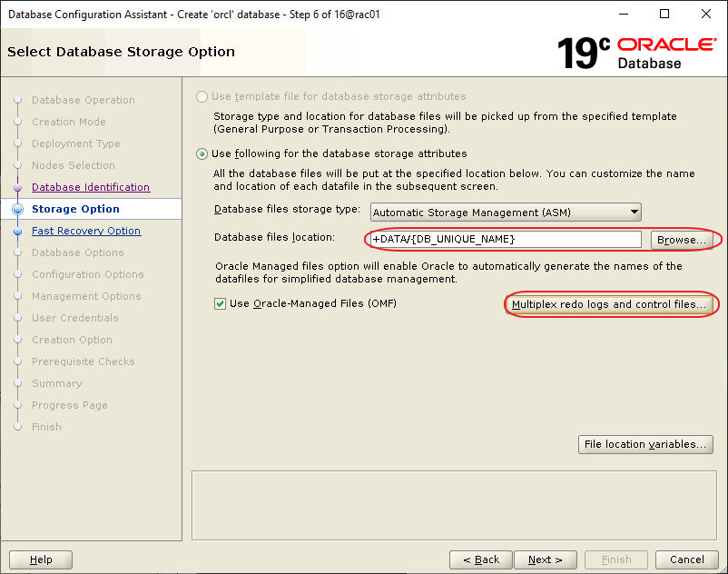Image resolution: width=728 pixels, height=574 pixels.
Task: Select 'Use template file for database storage attributes' radio
Action: [202, 96]
